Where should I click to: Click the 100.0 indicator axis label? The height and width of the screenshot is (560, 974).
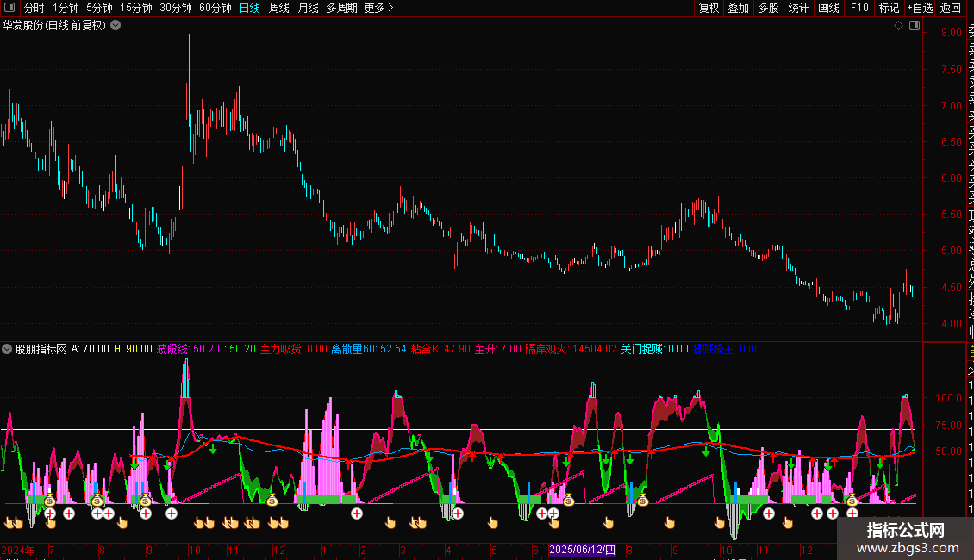coord(948,397)
